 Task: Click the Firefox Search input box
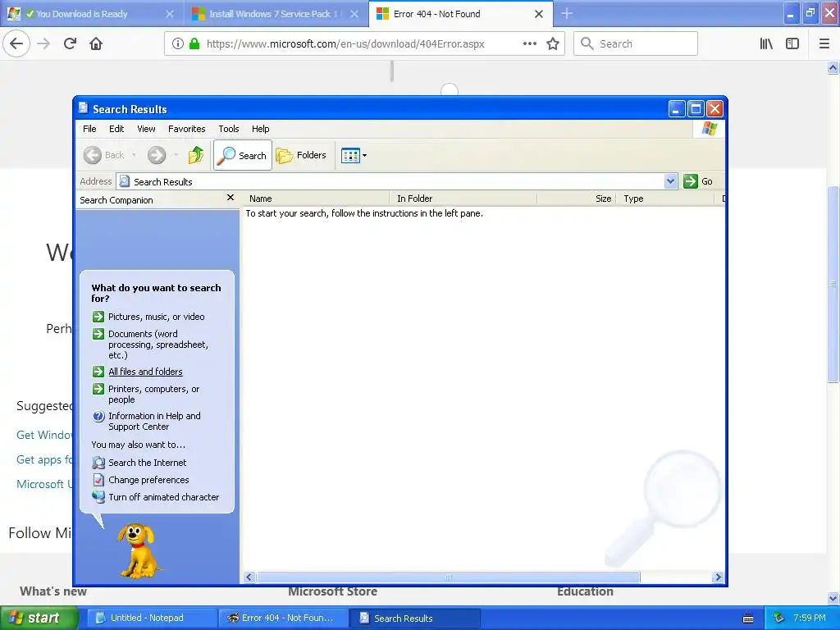(636, 44)
